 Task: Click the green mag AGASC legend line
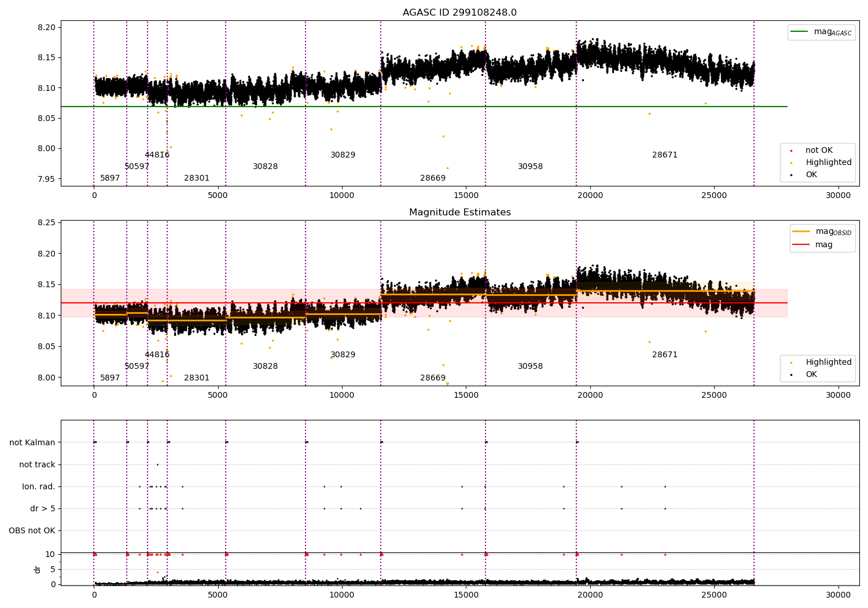pos(800,32)
